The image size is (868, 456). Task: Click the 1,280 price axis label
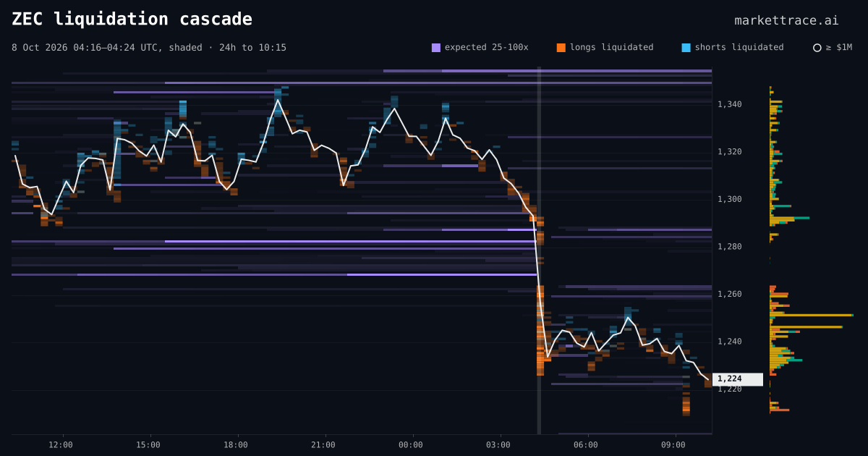[730, 247]
